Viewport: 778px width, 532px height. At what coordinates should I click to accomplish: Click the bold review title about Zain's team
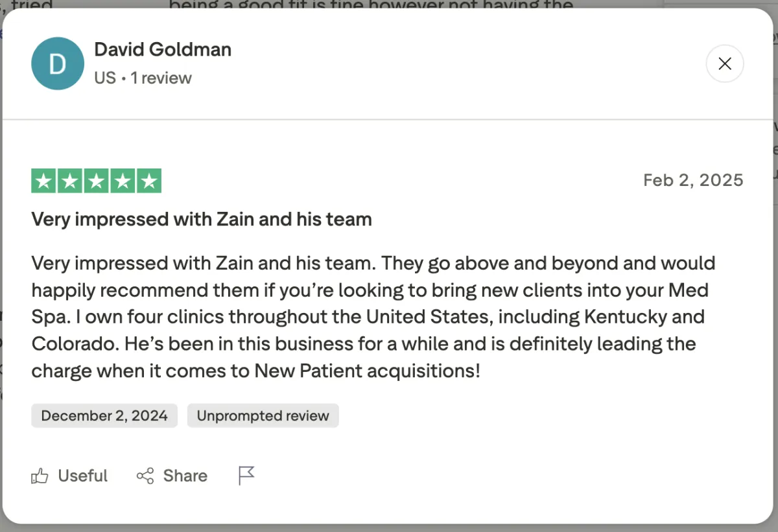click(x=202, y=220)
